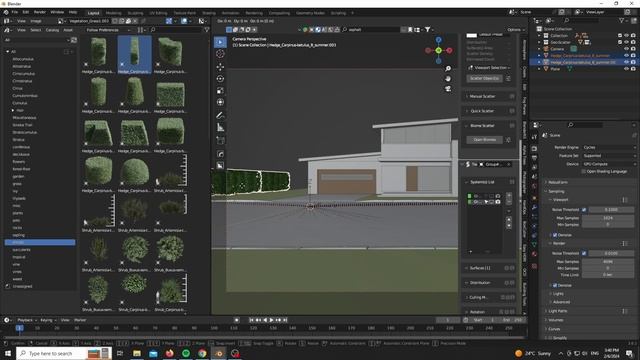The image size is (640, 360).
Task: Switch to the UV Editing workspace tab
Action: [x=158, y=13]
